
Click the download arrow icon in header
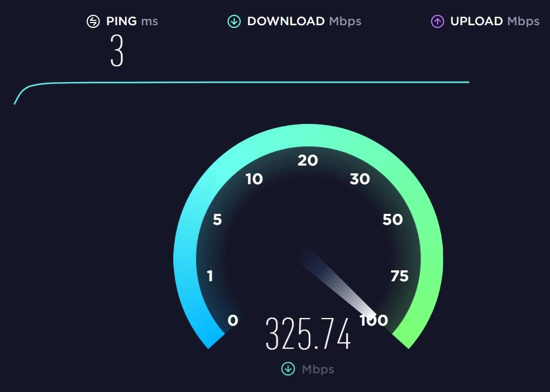[234, 21]
